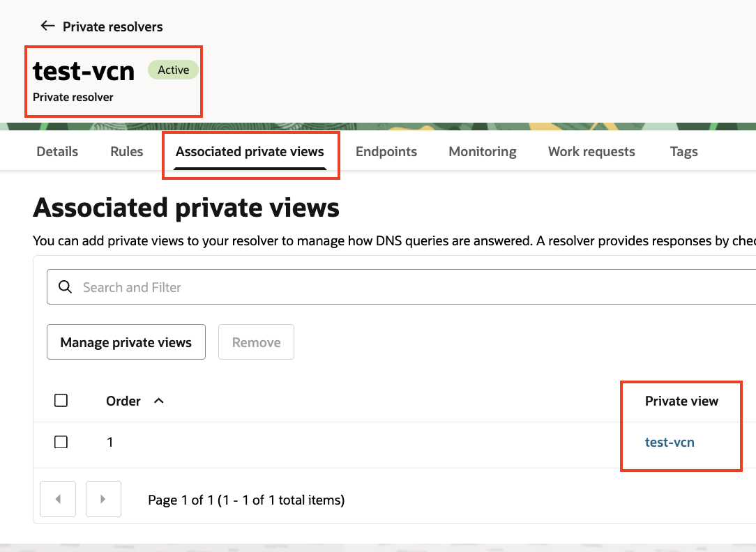Check the checkbox for order 1 row
756x552 pixels.
tap(61, 442)
